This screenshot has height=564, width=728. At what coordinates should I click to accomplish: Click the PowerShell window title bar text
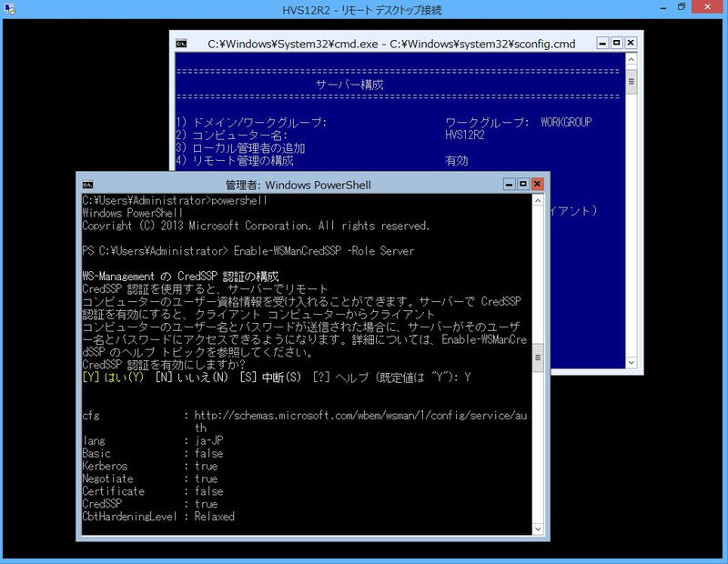click(x=298, y=185)
